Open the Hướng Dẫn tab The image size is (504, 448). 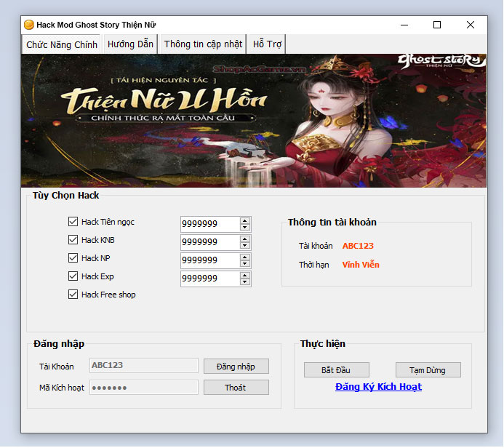(130, 44)
